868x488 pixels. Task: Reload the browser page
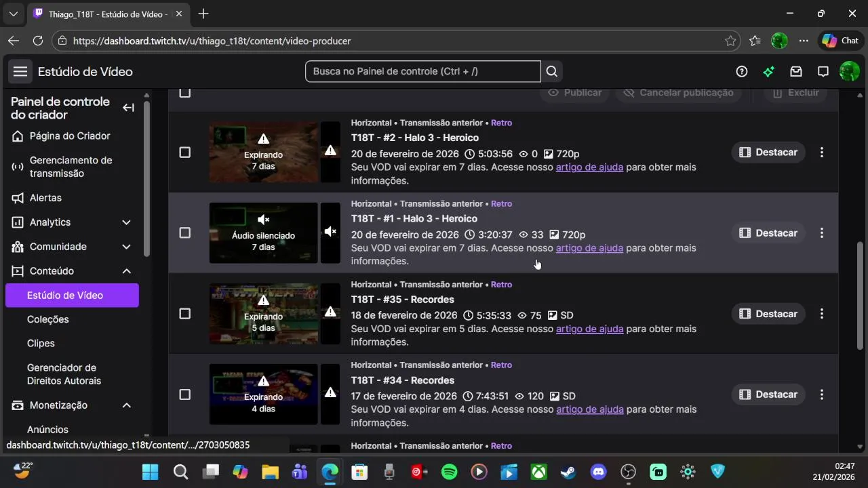pos(38,41)
